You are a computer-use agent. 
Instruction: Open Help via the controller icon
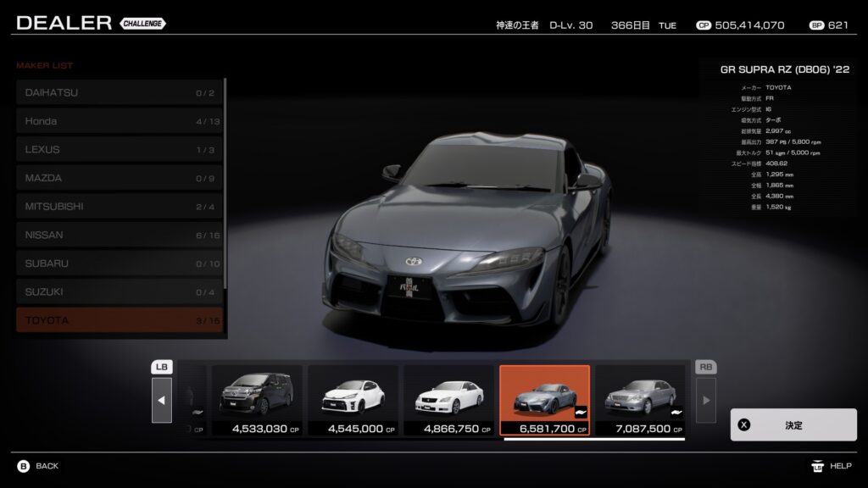pyautogui.click(x=817, y=466)
